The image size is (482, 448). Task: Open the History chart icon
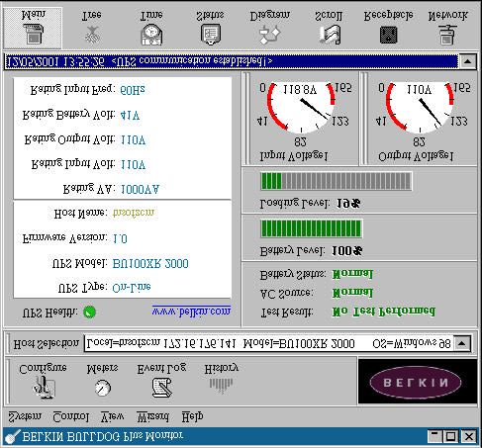[221, 385]
